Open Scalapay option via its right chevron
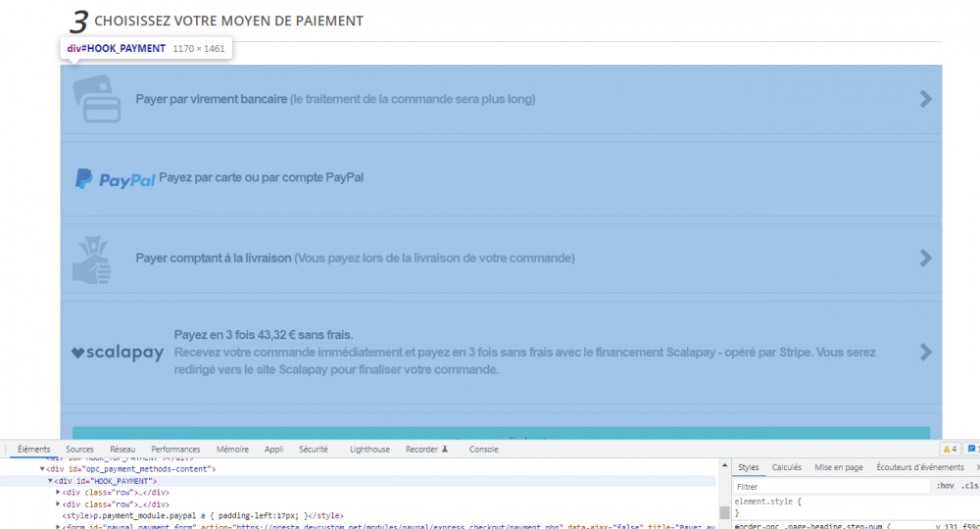Image resolution: width=980 pixels, height=529 pixels. 926,353
